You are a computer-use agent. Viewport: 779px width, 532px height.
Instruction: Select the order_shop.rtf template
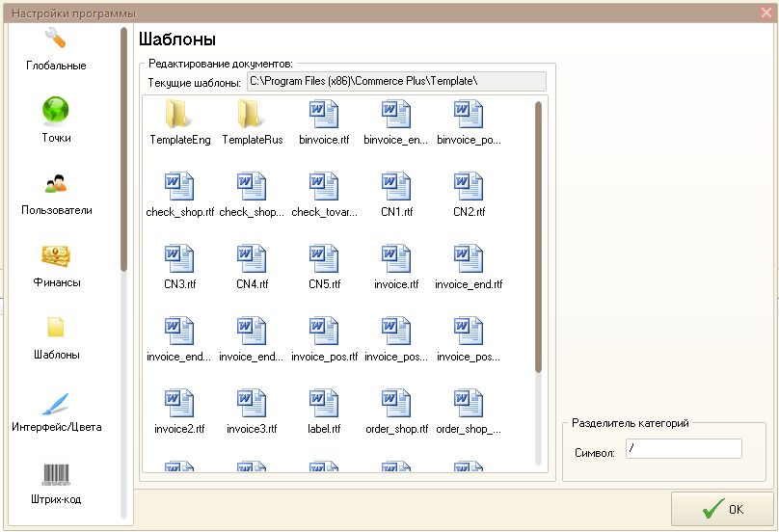[396, 412]
